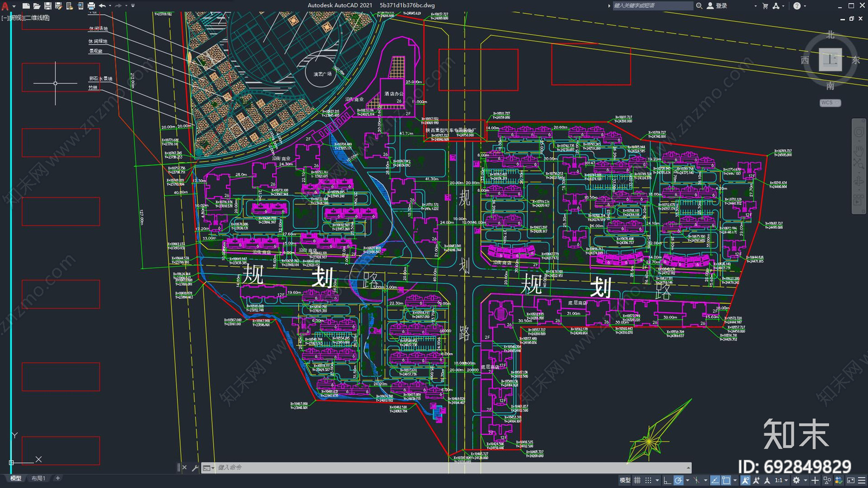
Task: Expand the undo history dropdown
Action: (x=110, y=5)
